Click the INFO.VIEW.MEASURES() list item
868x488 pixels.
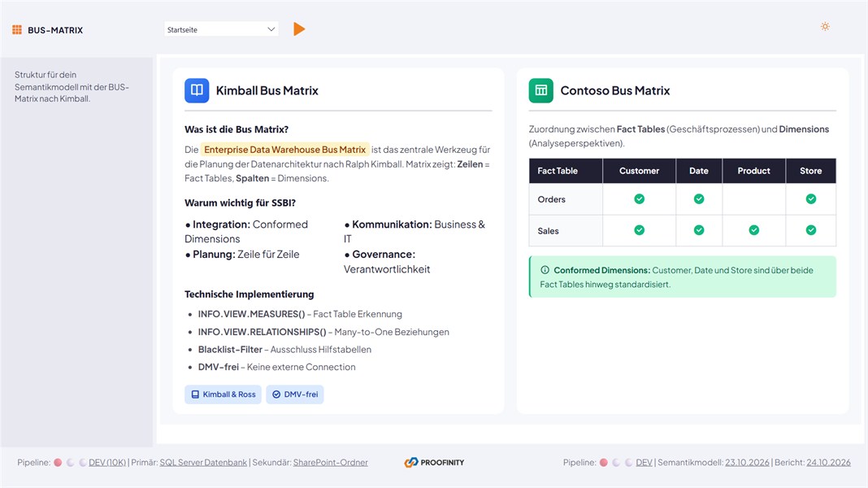pyautogui.click(x=300, y=314)
